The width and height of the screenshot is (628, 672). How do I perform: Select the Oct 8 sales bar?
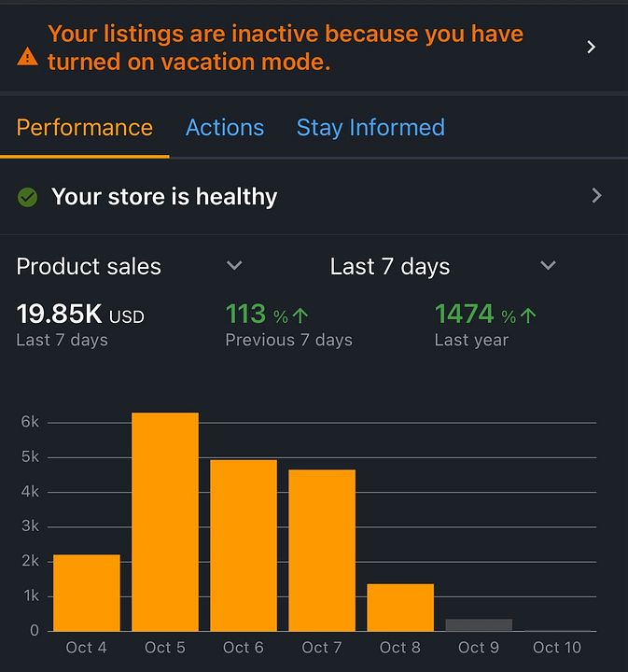coord(400,608)
